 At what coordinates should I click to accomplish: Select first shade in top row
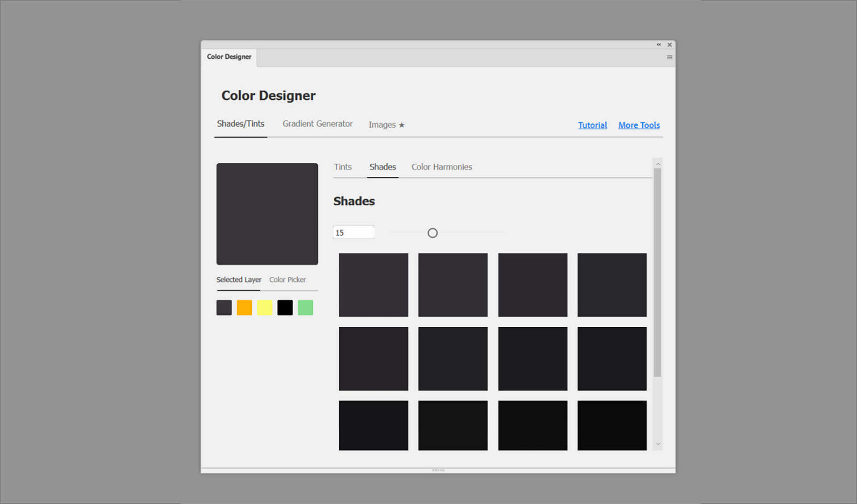click(x=374, y=285)
